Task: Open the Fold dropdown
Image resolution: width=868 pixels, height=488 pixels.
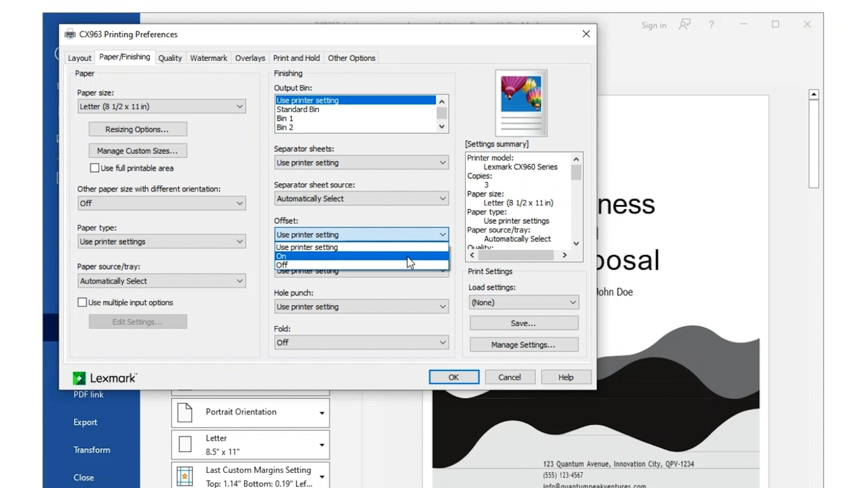Action: tap(361, 343)
